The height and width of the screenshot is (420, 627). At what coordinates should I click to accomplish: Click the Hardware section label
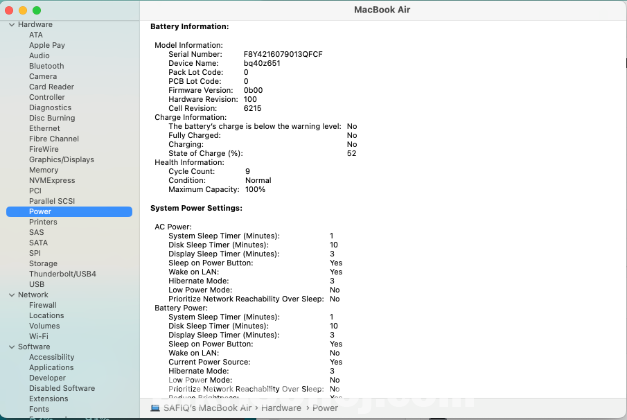coord(35,24)
